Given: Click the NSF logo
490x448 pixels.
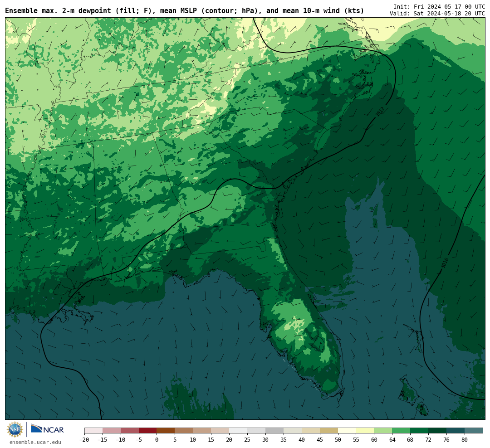Looking at the screenshot, I should (x=15, y=429).
